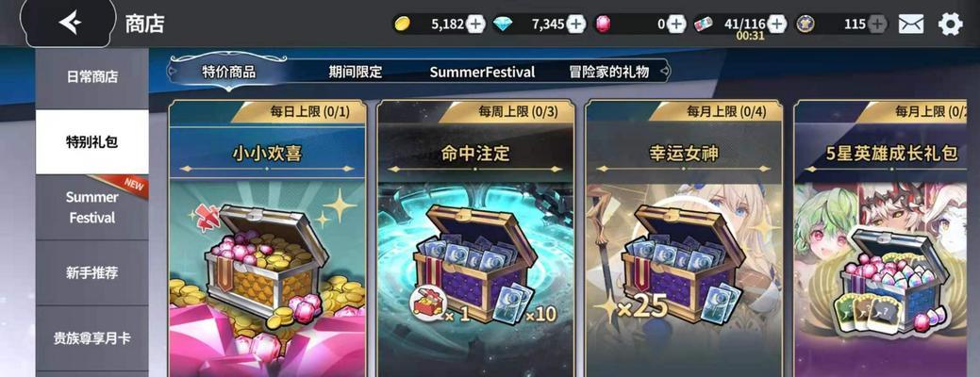980x377 pixels.
Task: Open Summer Festival sidebar entry marked NEW
Action: tap(91, 207)
